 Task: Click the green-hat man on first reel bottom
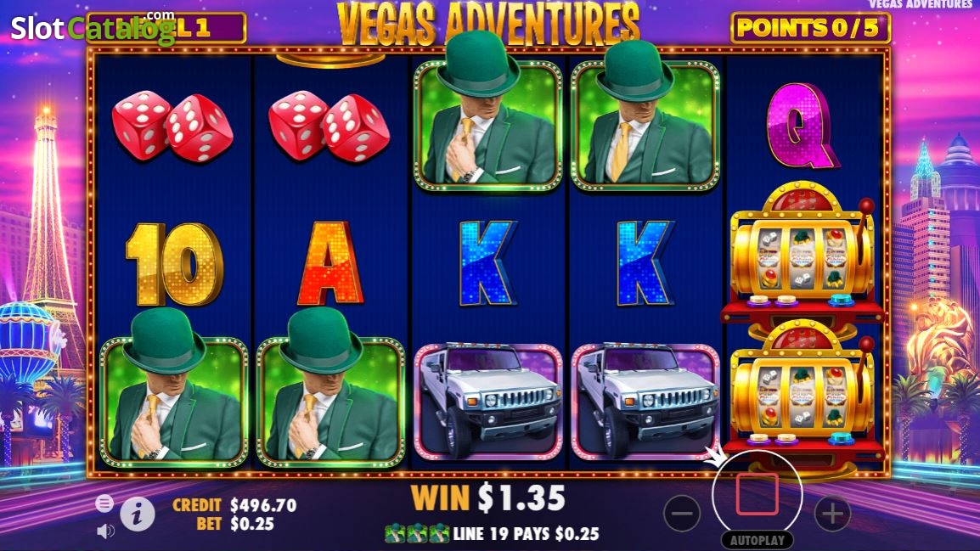click(174, 389)
